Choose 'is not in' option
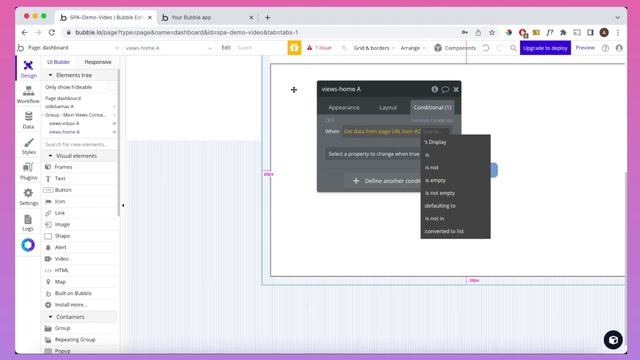This screenshot has width=640, height=360. point(456,218)
